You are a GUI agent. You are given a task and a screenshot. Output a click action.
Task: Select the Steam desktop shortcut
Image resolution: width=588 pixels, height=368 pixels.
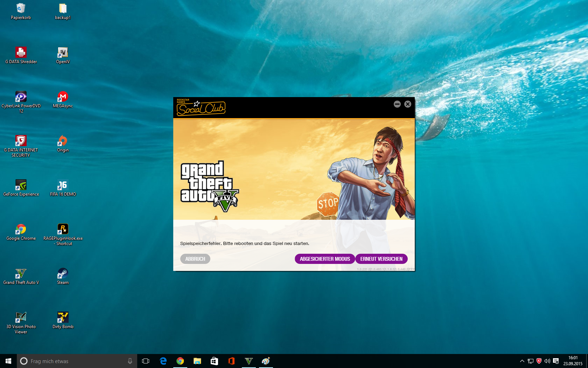[63, 276]
